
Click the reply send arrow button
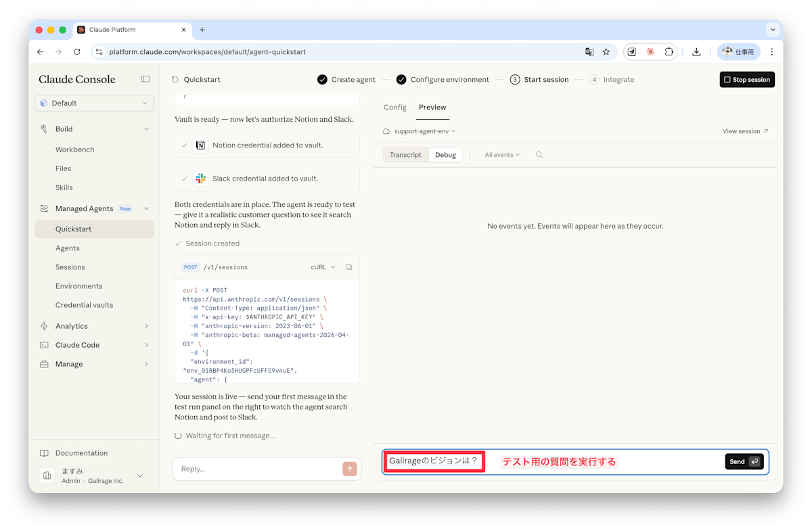(350, 469)
